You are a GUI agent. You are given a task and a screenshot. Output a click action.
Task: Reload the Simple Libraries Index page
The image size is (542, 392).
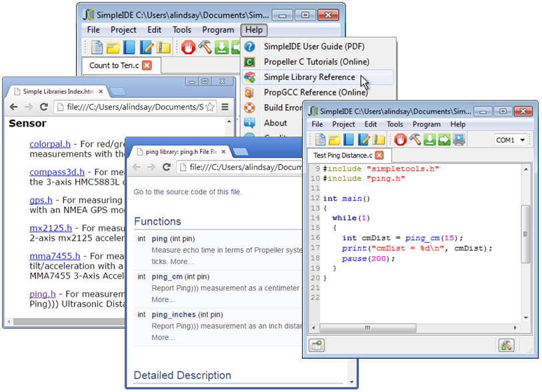(44, 107)
